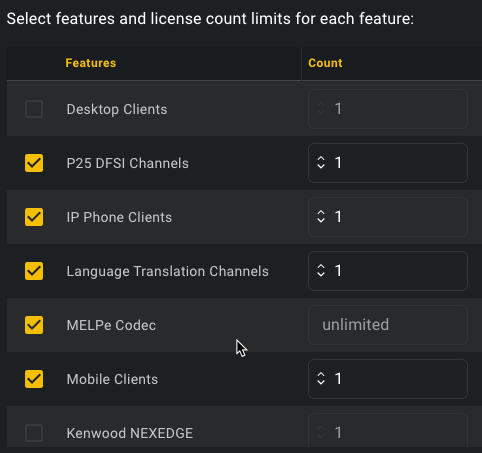Image resolution: width=482 pixels, height=453 pixels.
Task: Select the Desktop Clients row label
Action: click(x=117, y=109)
